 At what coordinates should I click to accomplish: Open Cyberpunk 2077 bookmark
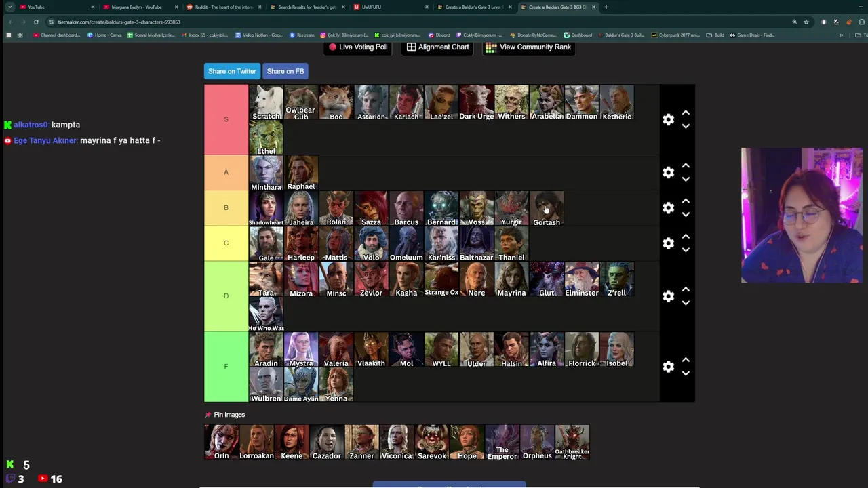click(676, 35)
